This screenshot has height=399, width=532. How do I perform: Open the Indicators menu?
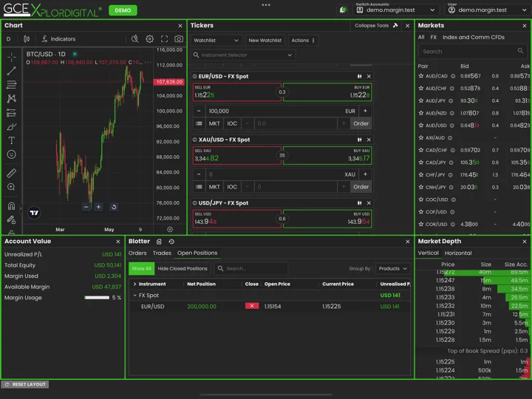click(58, 39)
